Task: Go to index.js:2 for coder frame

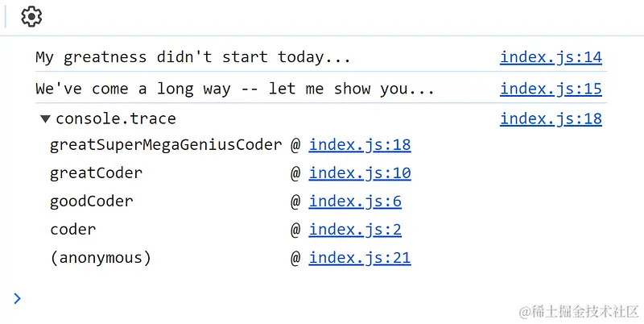Action: (x=355, y=230)
